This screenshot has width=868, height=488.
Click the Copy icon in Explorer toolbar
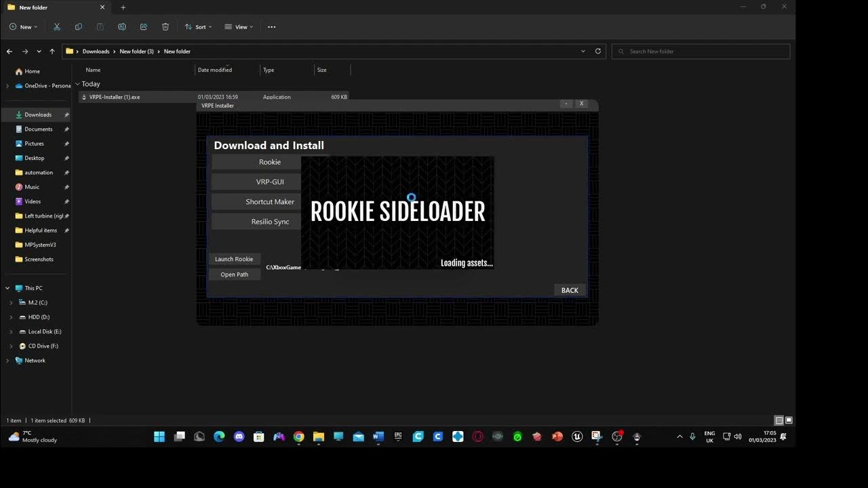79,27
